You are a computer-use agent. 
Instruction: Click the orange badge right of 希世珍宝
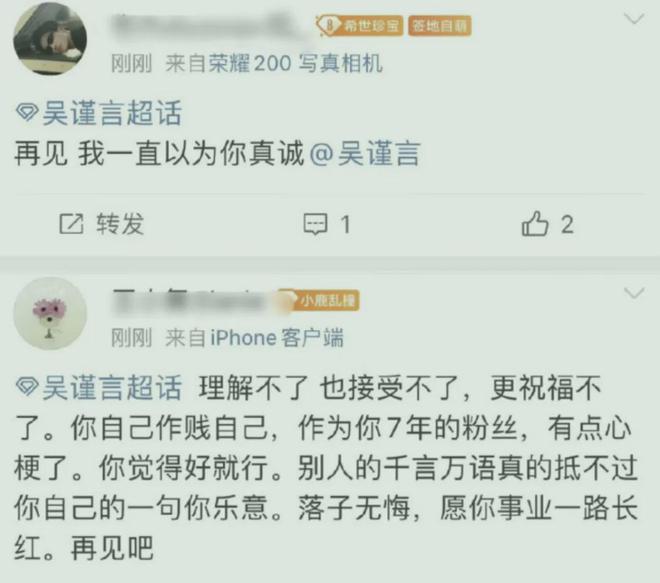439,26
